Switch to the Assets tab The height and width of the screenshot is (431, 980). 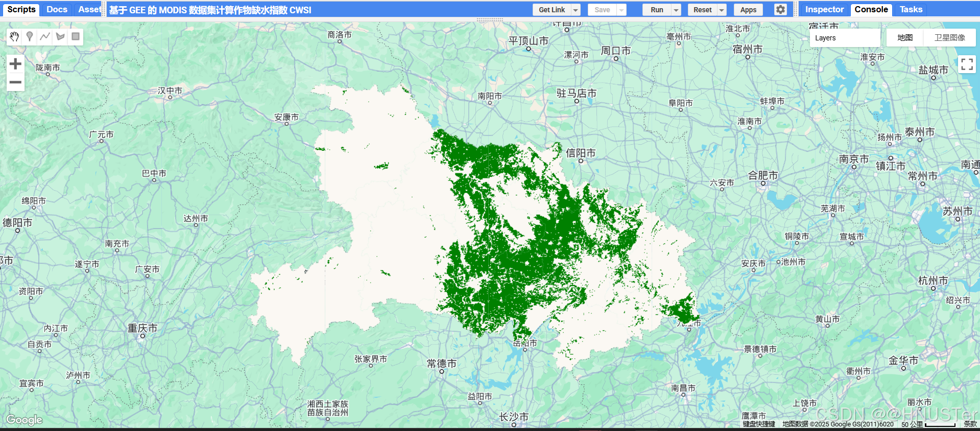coord(89,9)
